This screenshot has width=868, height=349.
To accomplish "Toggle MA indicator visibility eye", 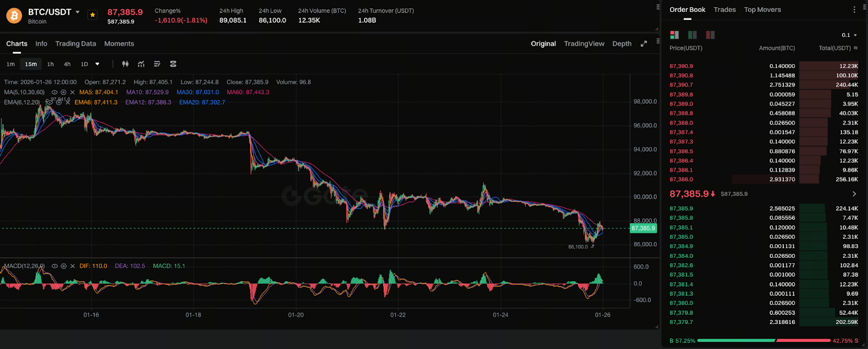I will [54, 92].
